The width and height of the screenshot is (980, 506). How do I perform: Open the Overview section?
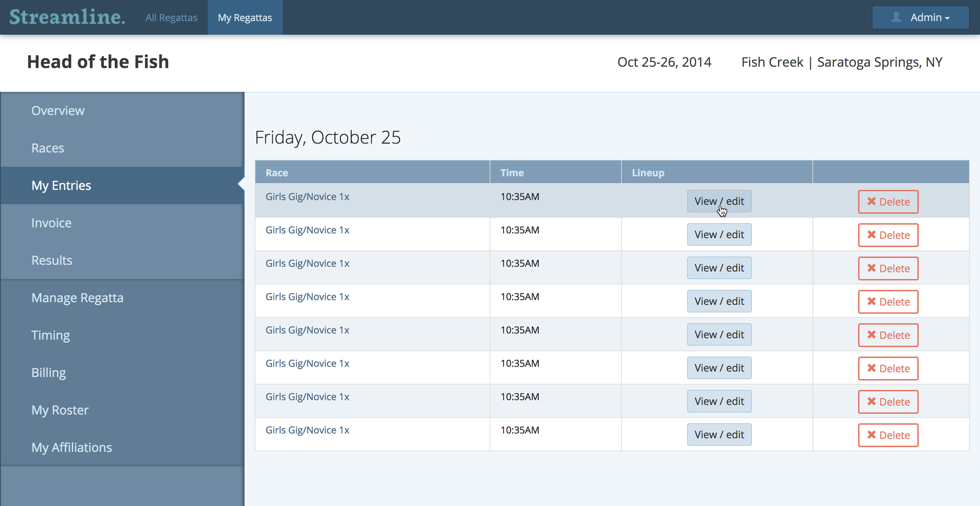click(58, 110)
